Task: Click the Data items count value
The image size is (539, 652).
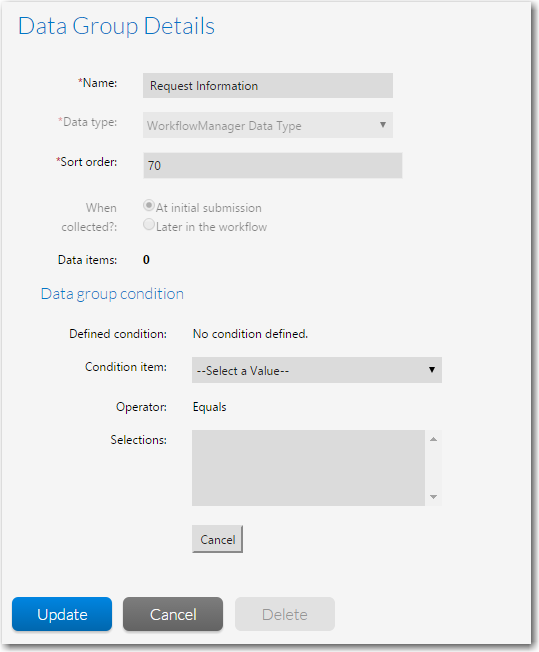Action: point(146,260)
